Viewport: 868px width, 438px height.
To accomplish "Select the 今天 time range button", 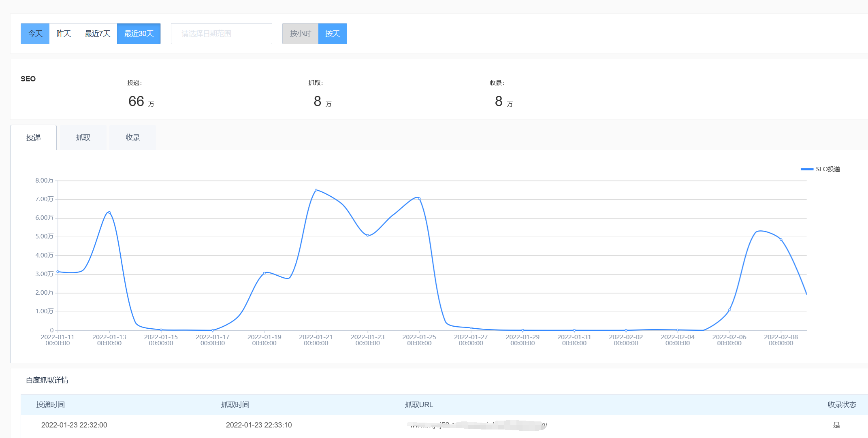I will coord(35,34).
